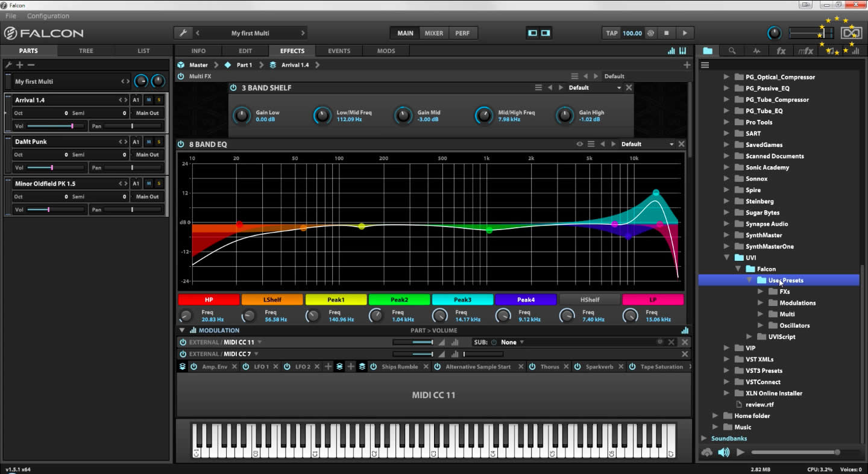Image resolution: width=868 pixels, height=474 pixels.
Task: Mute the Minor Oldfield PK 1.5 part
Action: [x=149, y=184]
